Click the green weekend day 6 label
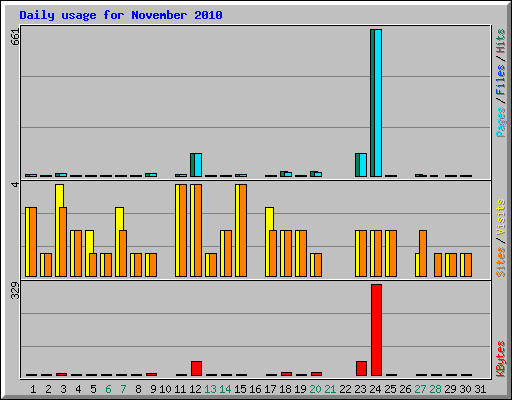The height and width of the screenshot is (400, 512). [x=108, y=389]
